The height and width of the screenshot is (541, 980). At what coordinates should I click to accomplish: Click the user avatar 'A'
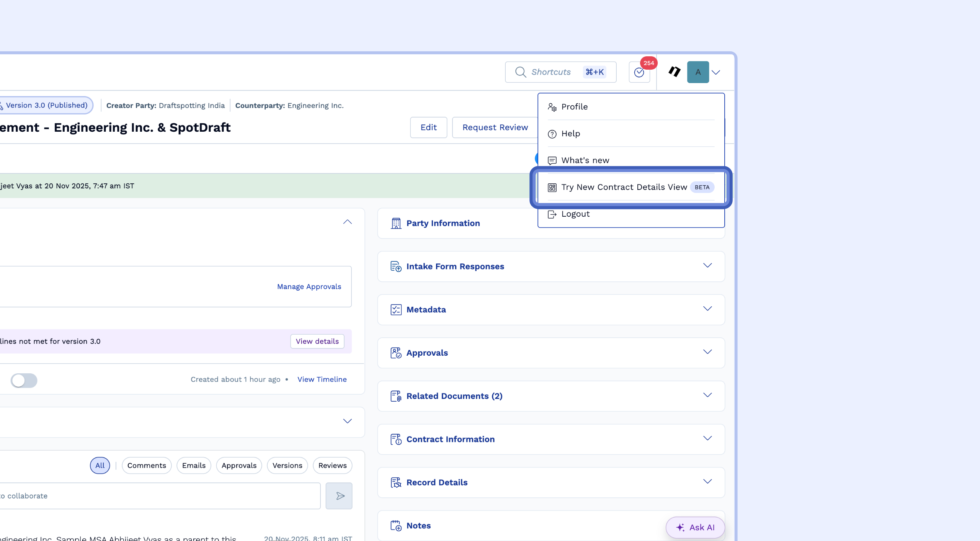pos(697,72)
